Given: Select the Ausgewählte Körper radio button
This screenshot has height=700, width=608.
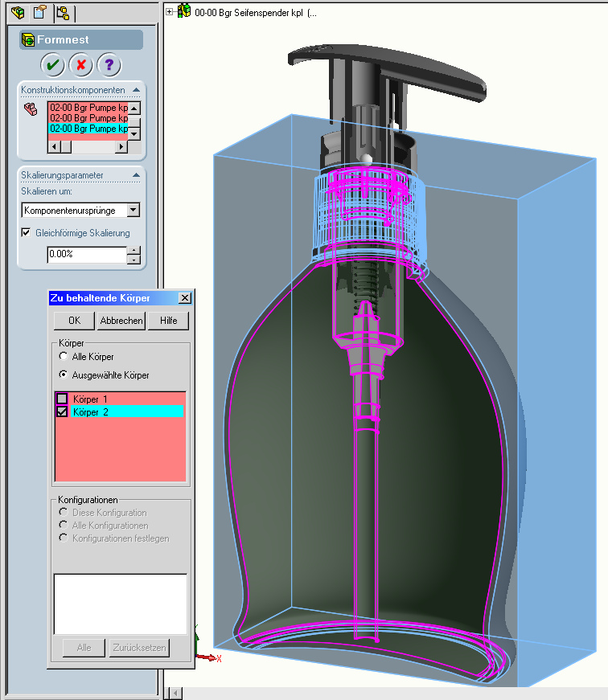Looking at the screenshot, I should 64,375.
